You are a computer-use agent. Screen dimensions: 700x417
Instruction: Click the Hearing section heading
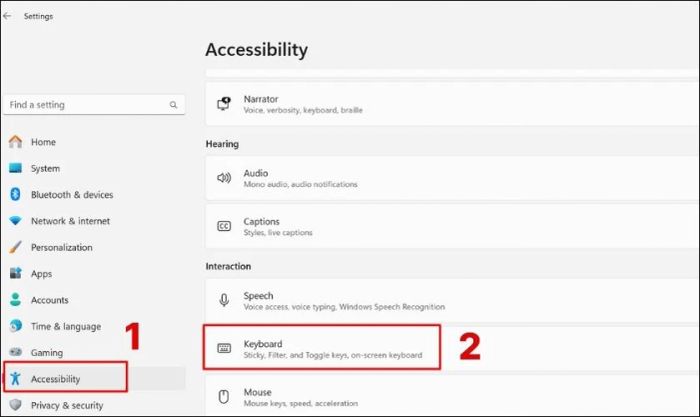coord(222,144)
